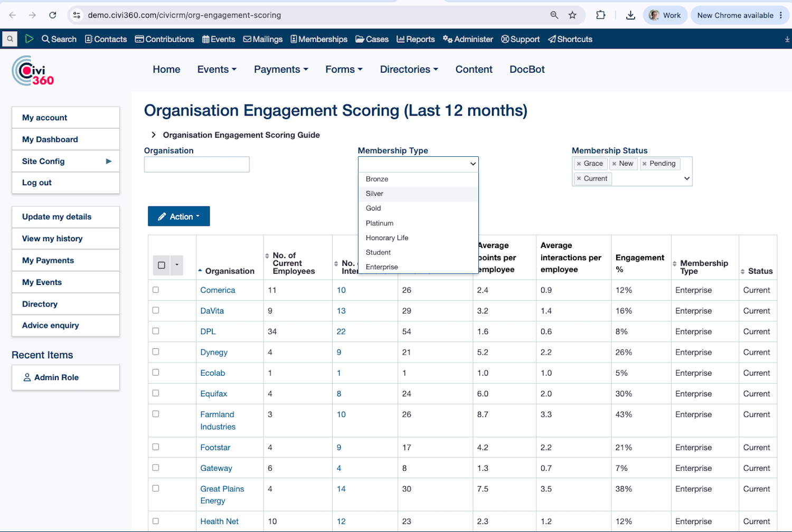The image size is (792, 532).
Task: Choose Silver from the Membership Type list
Action: 418,194
